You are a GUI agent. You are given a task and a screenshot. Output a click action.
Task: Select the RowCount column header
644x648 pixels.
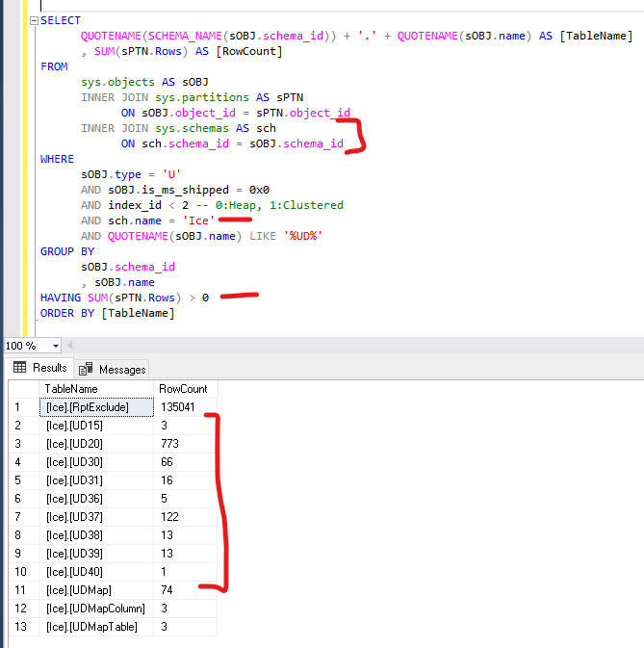186,389
